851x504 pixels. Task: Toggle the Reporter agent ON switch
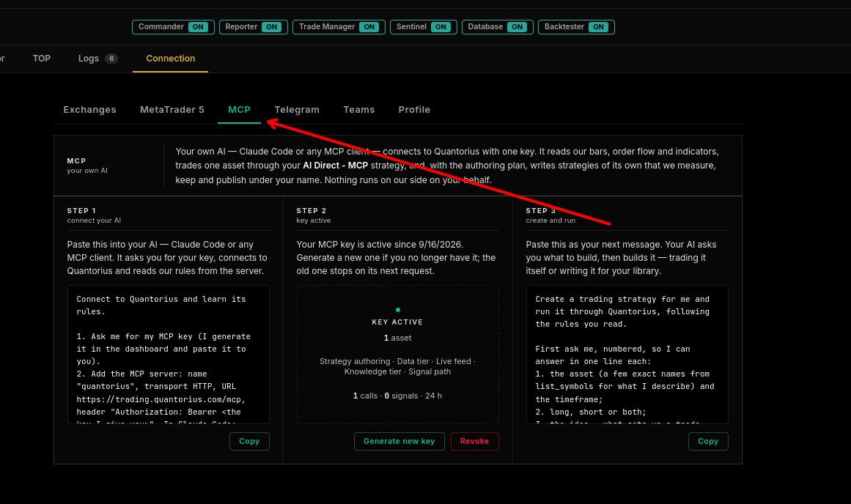click(x=271, y=27)
